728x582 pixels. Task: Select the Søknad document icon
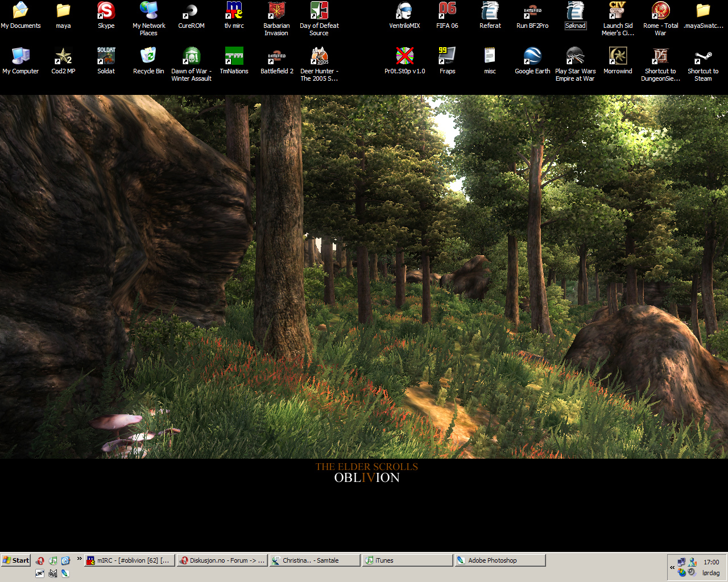click(575, 15)
